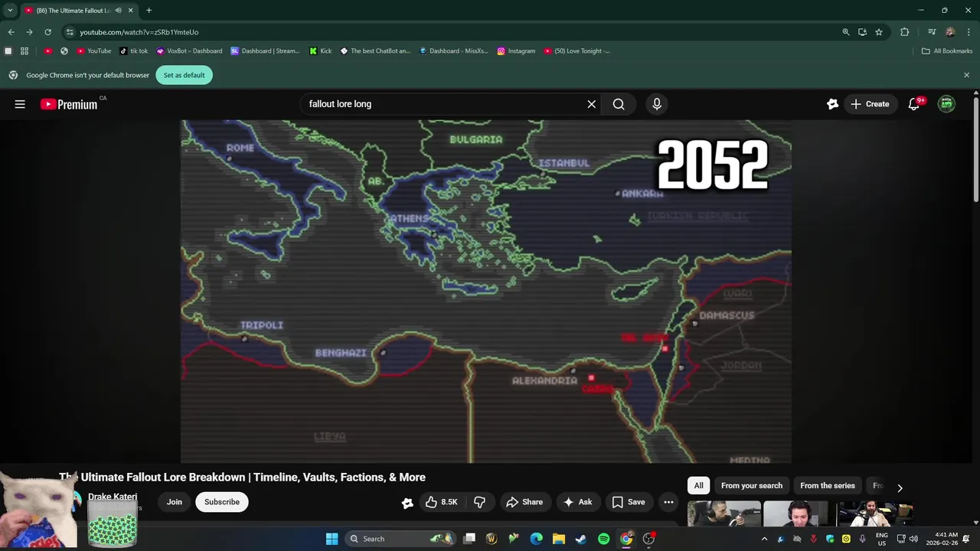
Task: Go back in browser history
Action: pyautogui.click(x=11, y=32)
